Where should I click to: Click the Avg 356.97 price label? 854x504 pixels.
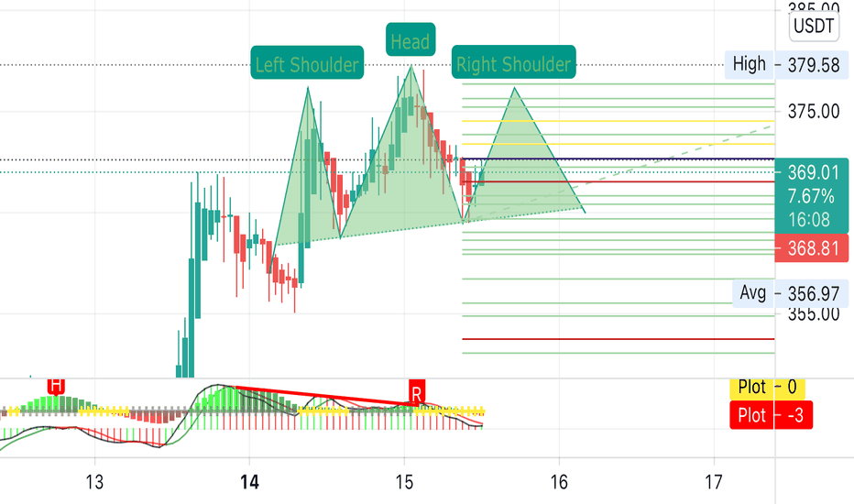(x=790, y=293)
